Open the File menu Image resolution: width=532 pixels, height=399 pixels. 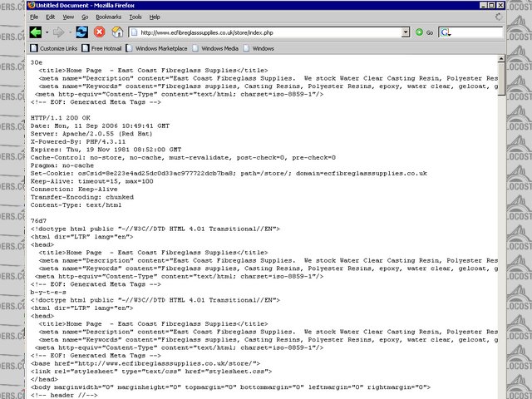[34, 17]
